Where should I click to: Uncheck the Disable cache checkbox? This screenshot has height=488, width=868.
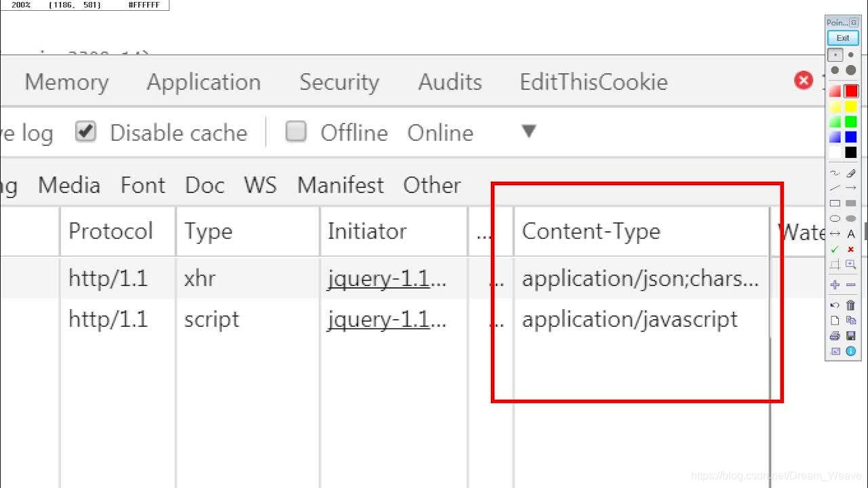pos(85,132)
